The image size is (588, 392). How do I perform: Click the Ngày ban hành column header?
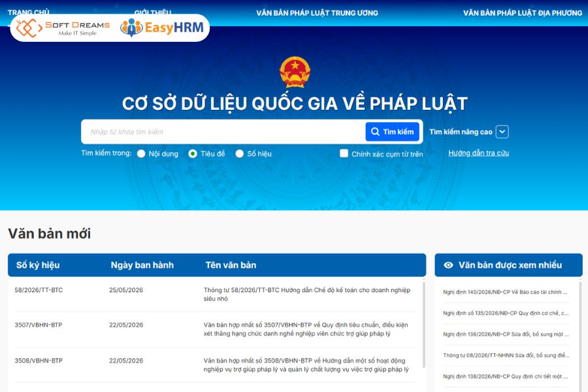[x=142, y=265]
